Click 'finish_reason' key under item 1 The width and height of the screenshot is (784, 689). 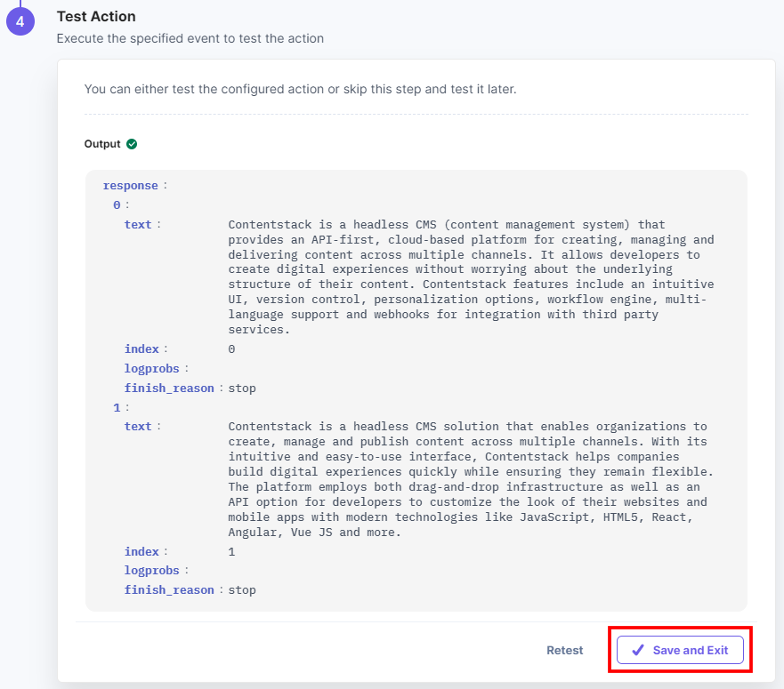(x=169, y=590)
